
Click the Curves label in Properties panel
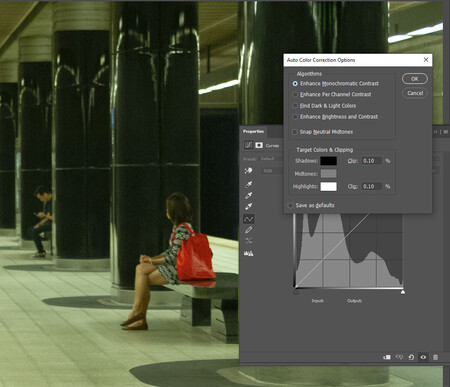tap(272, 146)
